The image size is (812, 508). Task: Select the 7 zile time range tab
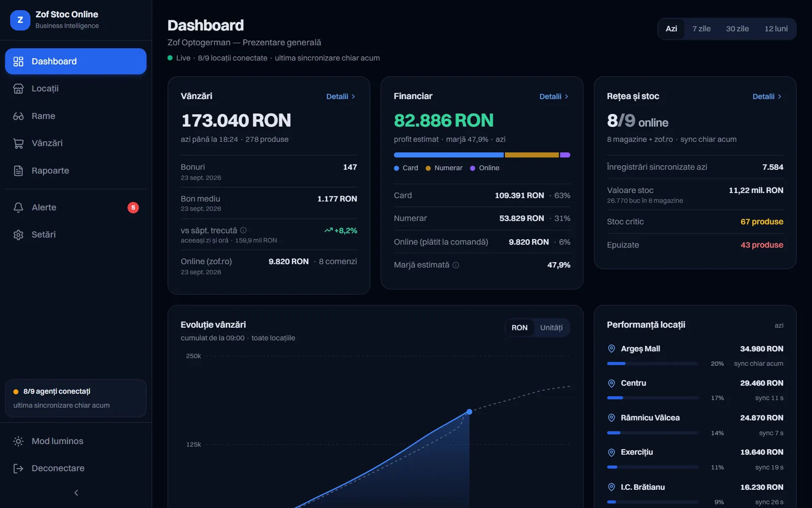click(701, 29)
